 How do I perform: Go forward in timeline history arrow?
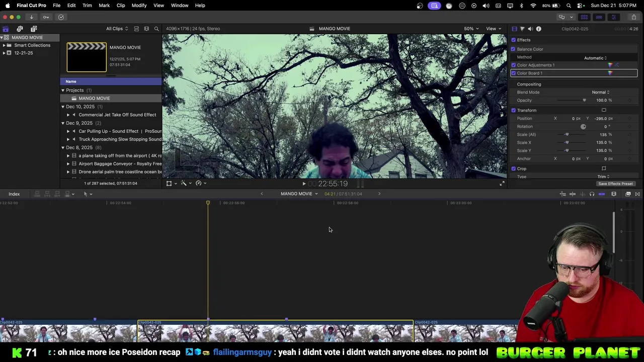[379, 194]
